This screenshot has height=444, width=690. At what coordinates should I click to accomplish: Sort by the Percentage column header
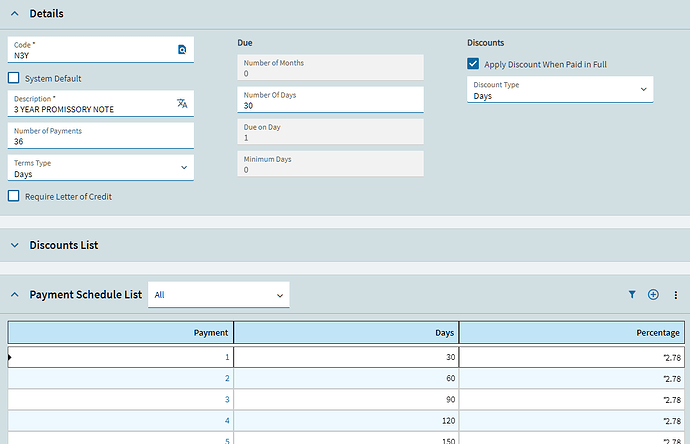tap(572, 333)
